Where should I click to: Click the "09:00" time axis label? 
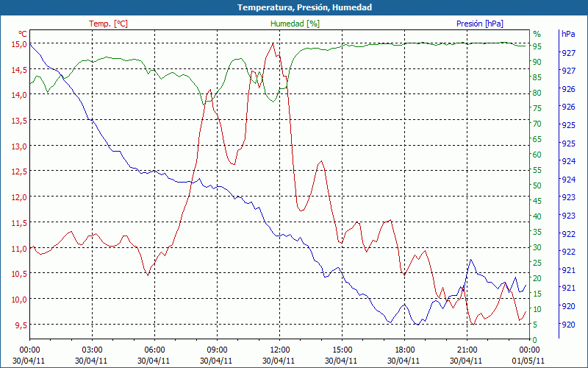pos(217,350)
